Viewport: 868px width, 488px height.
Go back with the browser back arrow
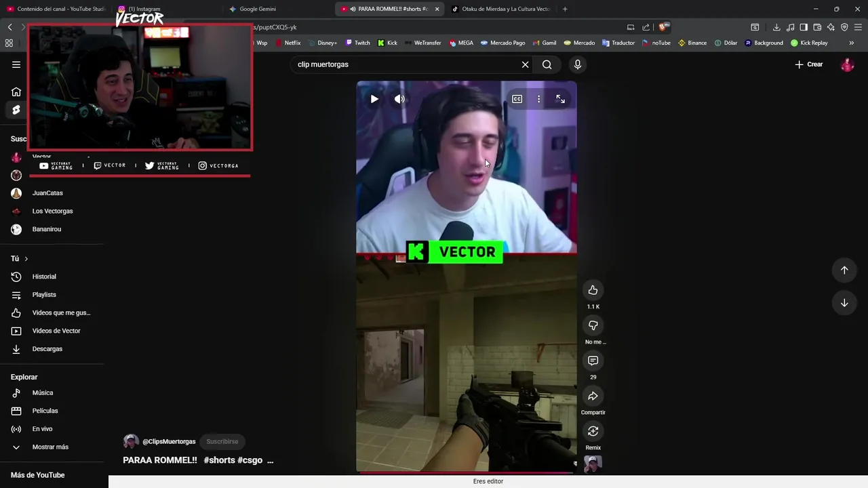click(x=10, y=27)
